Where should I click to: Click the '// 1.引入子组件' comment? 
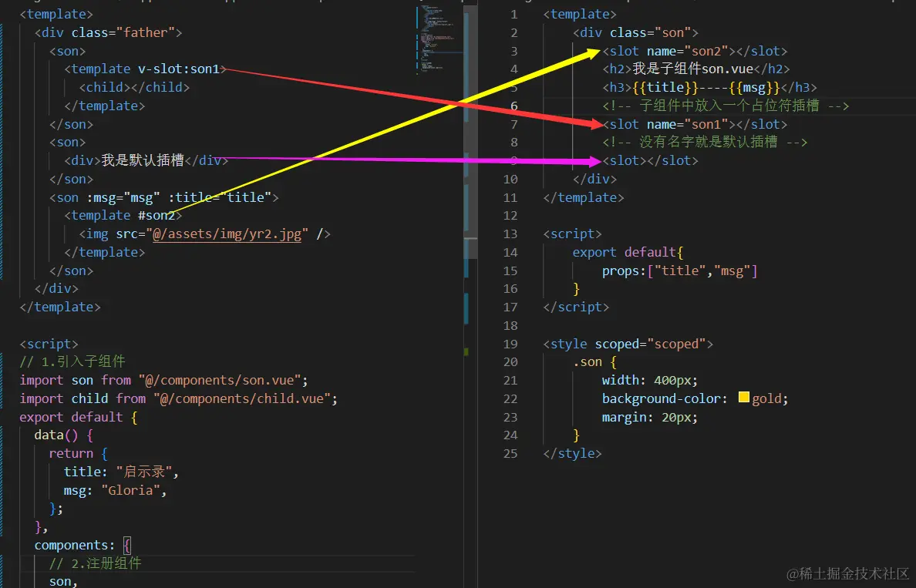(x=72, y=361)
